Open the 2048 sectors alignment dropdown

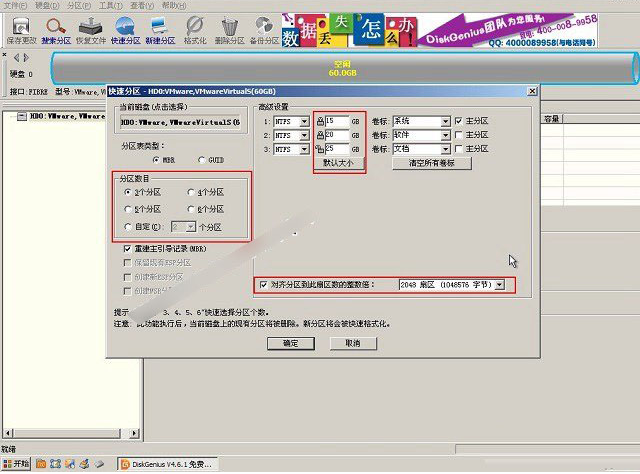[x=500, y=285]
